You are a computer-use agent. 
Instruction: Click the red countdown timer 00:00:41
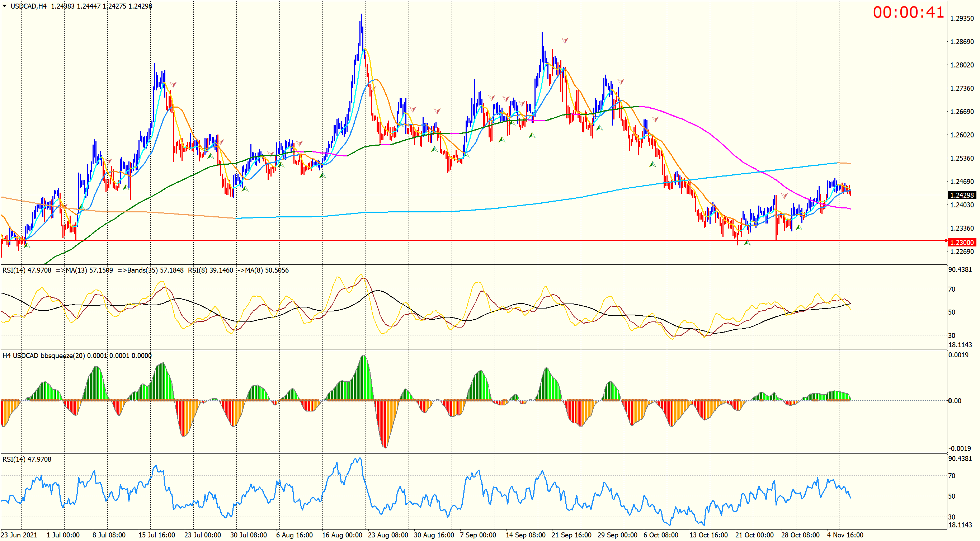point(909,13)
